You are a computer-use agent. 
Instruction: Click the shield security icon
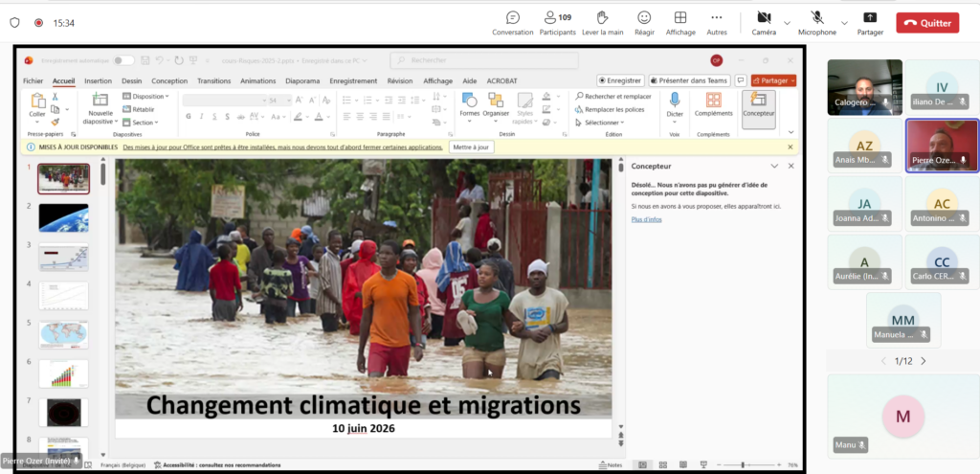click(x=14, y=23)
